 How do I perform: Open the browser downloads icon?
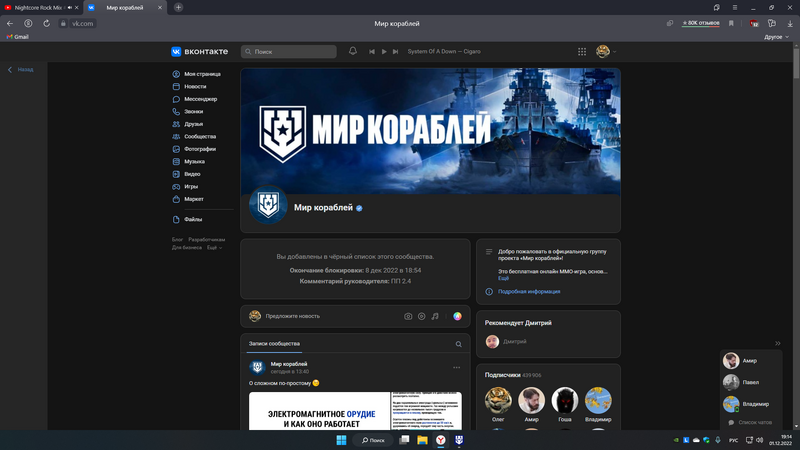pyautogui.click(x=790, y=23)
